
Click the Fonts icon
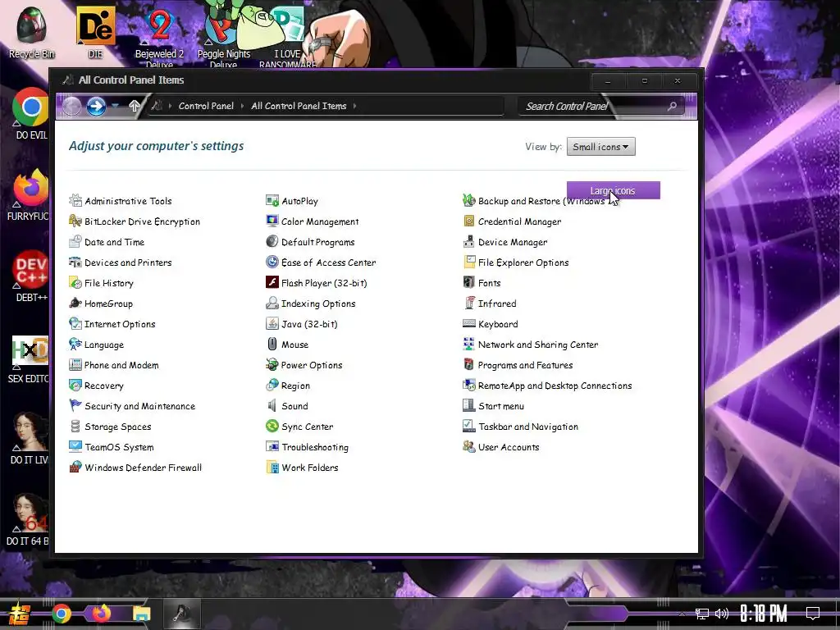pyautogui.click(x=468, y=283)
